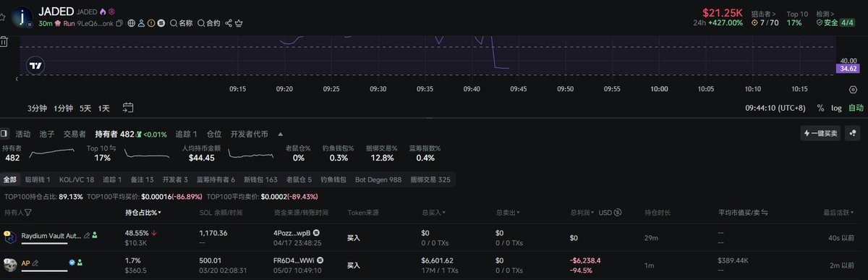The image size is (868, 280).
Task: Click the blue person profile icon
Action: pos(142,23)
